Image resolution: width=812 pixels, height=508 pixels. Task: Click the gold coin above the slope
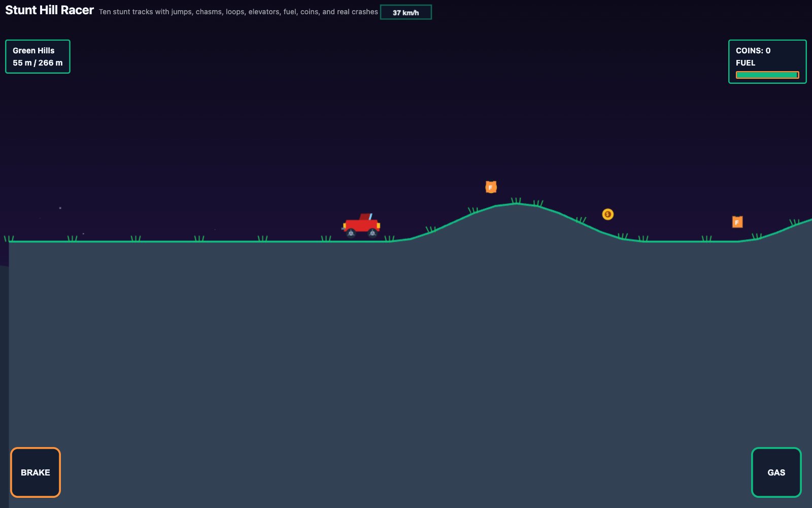(607, 214)
